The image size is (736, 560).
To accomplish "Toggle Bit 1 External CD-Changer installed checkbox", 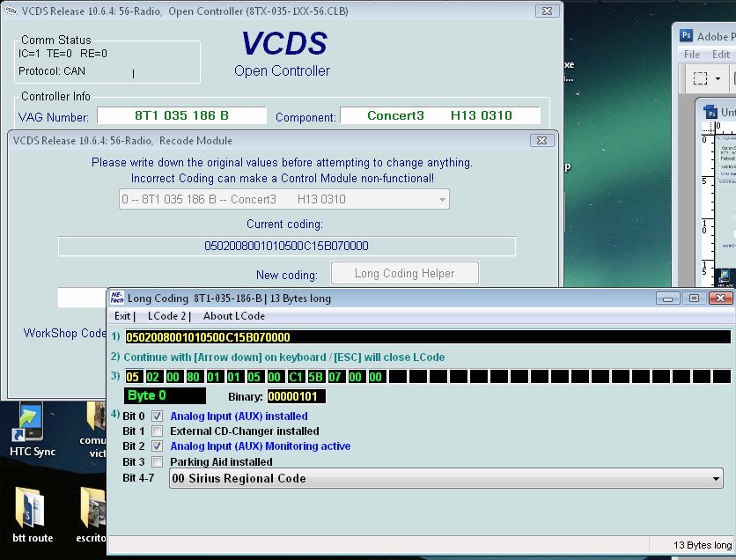I will coord(158,431).
